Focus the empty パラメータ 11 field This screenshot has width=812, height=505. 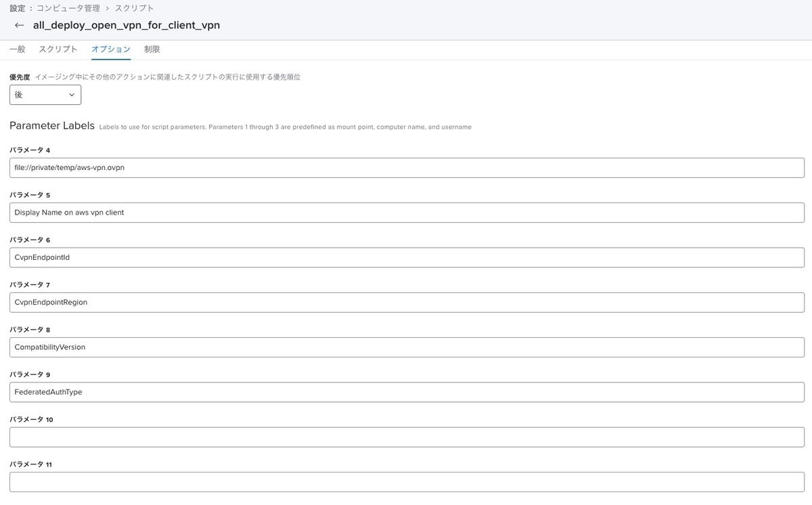point(407,482)
